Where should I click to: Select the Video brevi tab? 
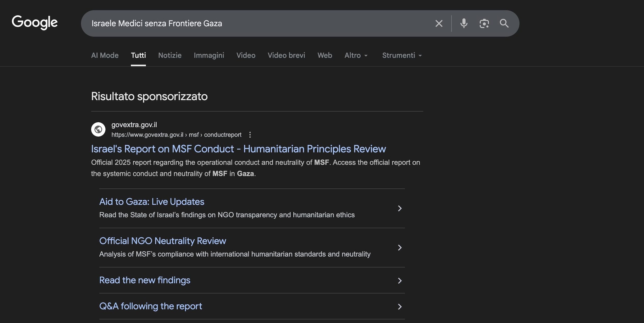point(286,55)
